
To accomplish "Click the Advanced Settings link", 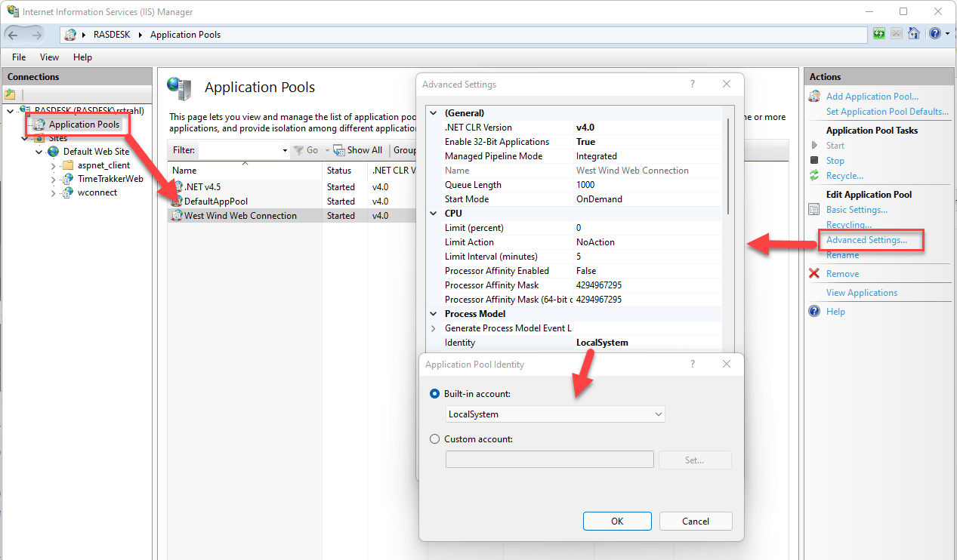I will click(866, 240).
